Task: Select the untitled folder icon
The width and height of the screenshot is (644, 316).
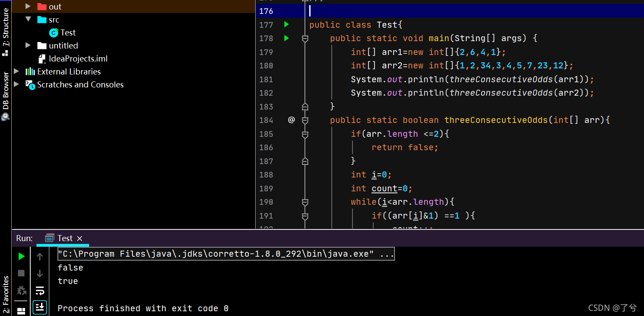Action: (42, 45)
